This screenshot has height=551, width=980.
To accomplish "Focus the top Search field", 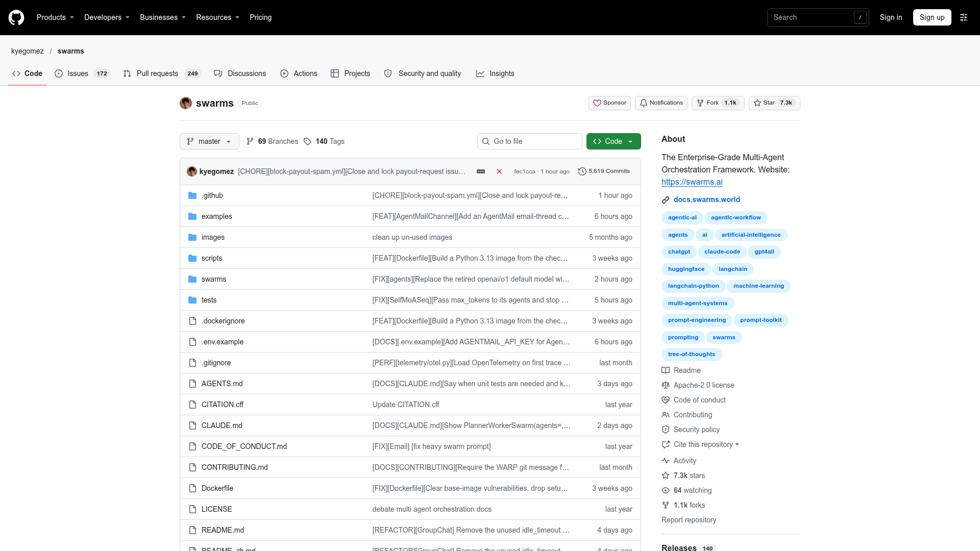I will (x=818, y=17).
